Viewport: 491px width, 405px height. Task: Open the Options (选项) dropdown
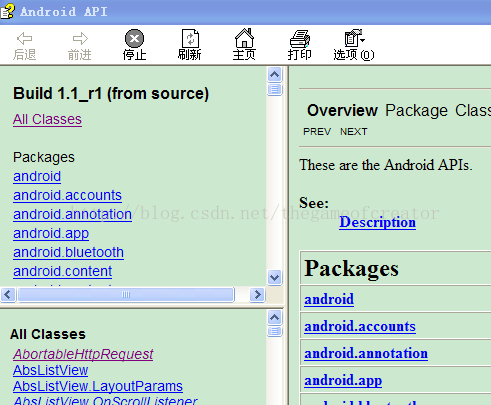(x=354, y=45)
